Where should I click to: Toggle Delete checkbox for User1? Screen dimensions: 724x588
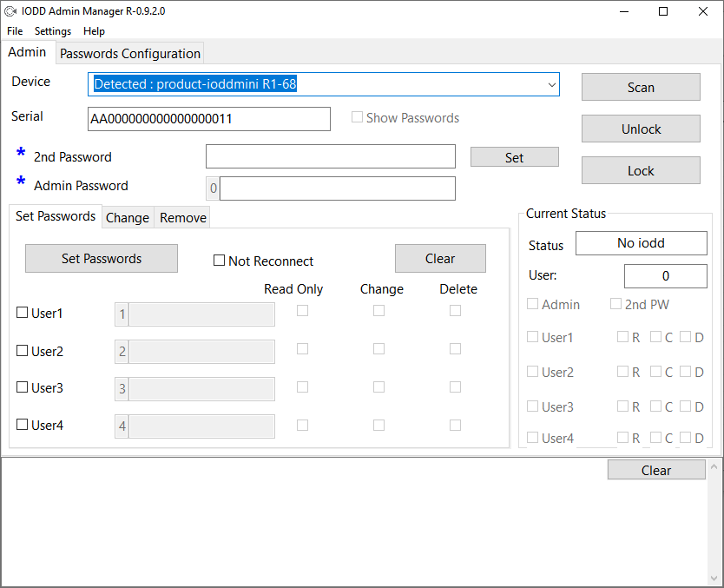[x=455, y=310]
